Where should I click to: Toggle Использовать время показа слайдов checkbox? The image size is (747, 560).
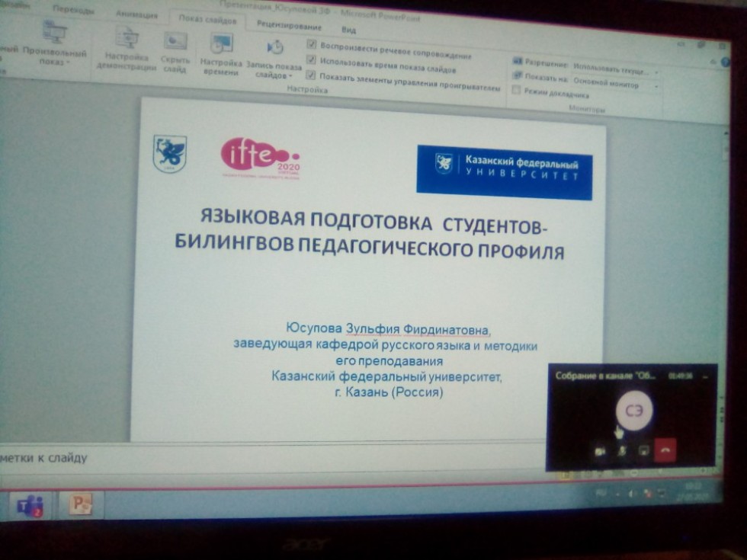tap(311, 59)
